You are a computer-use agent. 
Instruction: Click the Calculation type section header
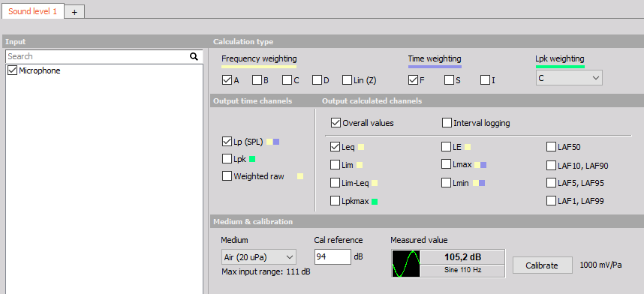(427, 41)
